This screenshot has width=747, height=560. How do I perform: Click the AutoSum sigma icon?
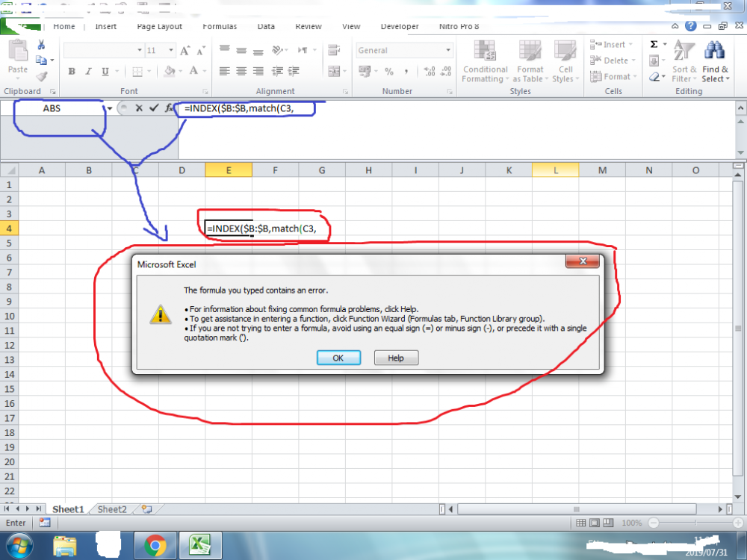(x=654, y=44)
